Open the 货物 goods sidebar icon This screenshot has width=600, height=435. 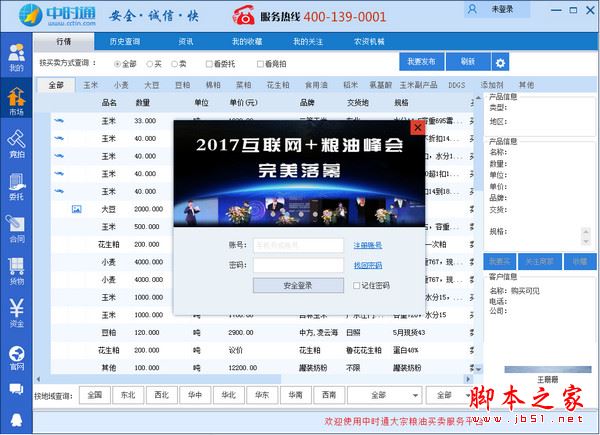[x=16, y=271]
